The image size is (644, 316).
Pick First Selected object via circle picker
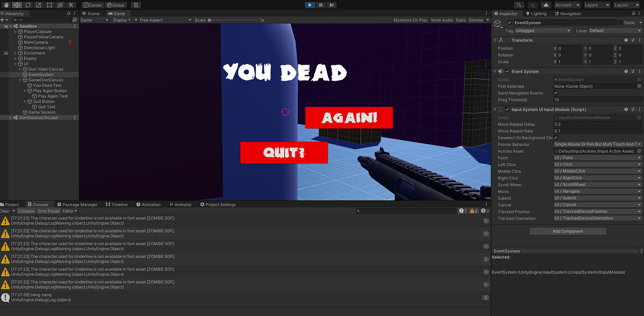pyautogui.click(x=639, y=86)
